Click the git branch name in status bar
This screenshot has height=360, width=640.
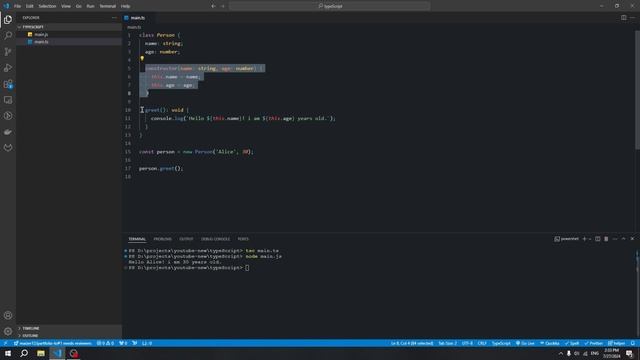click(x=52, y=343)
